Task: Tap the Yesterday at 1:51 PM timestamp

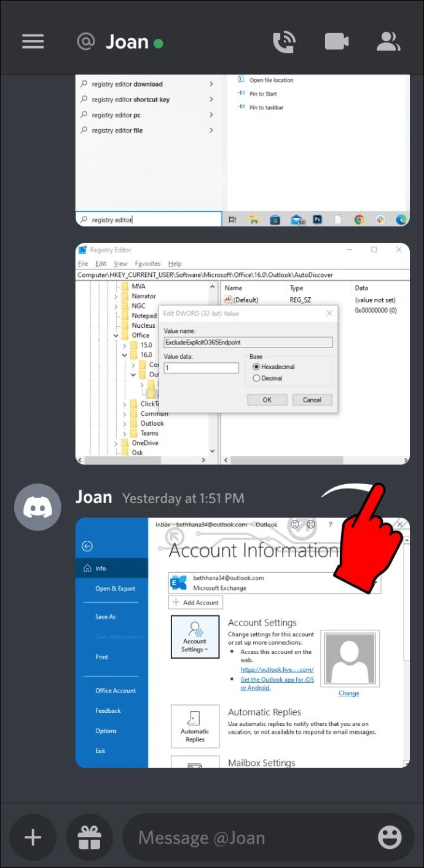Action: pos(183,498)
